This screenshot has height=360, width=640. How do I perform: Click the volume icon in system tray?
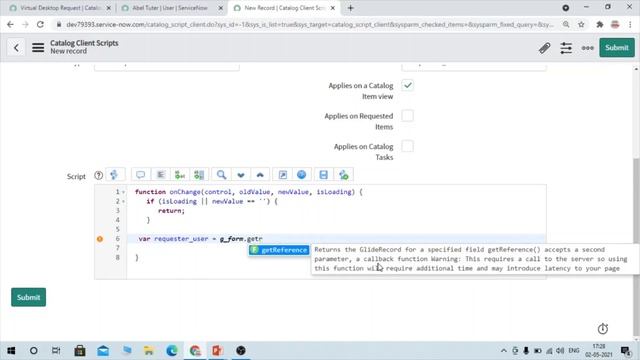click(x=560, y=351)
